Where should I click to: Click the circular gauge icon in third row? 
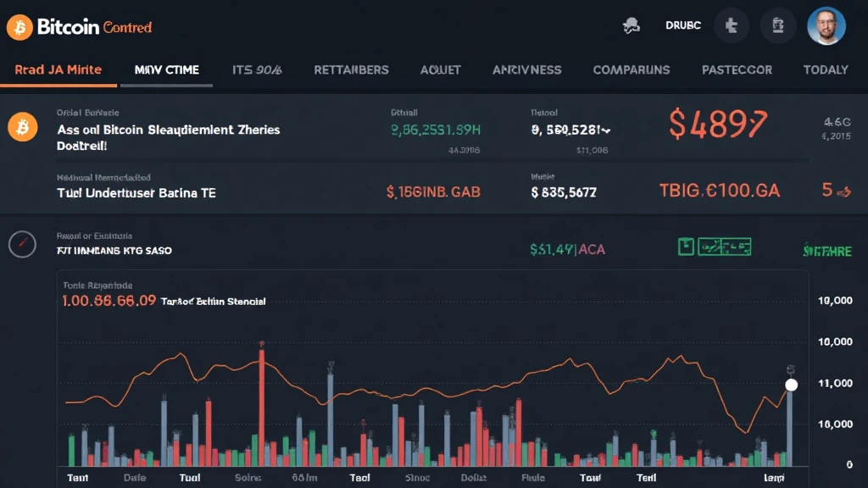[x=21, y=244]
